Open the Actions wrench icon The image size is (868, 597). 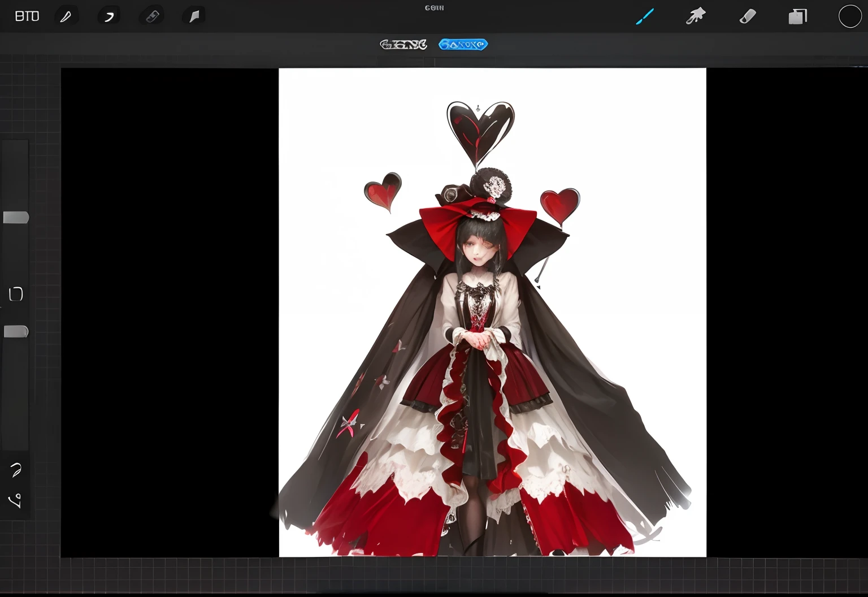click(x=66, y=16)
